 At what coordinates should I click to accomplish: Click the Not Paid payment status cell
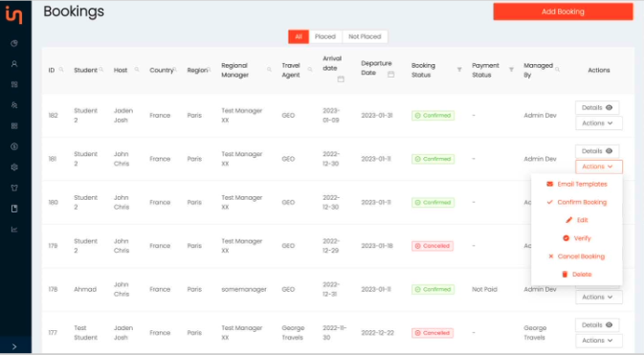484,289
